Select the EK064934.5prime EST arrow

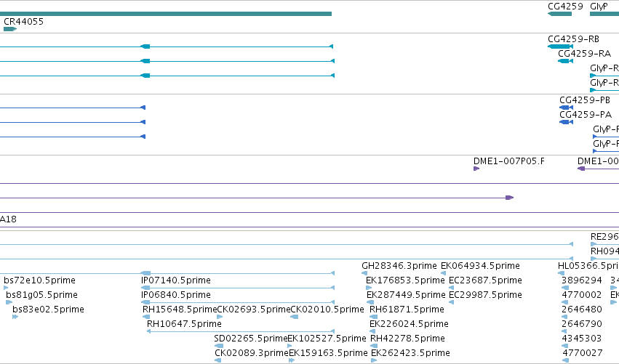point(443,273)
